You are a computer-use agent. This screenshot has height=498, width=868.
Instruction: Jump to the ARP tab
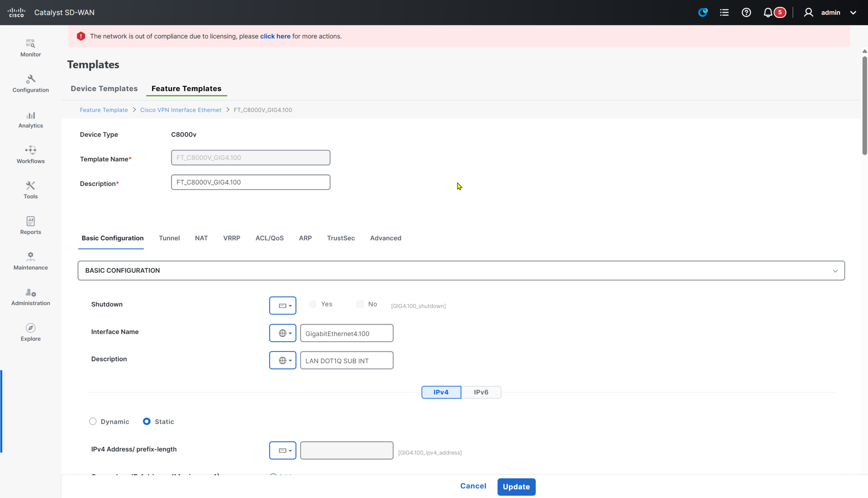[305, 238]
